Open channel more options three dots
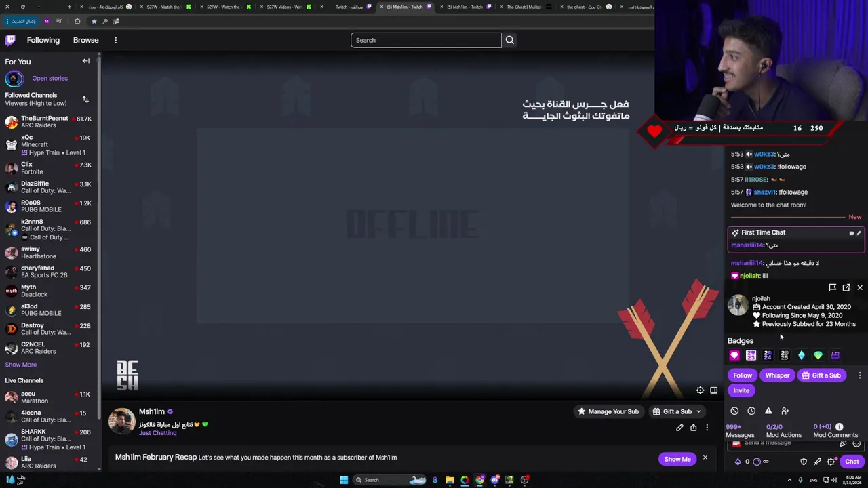 pos(707,428)
